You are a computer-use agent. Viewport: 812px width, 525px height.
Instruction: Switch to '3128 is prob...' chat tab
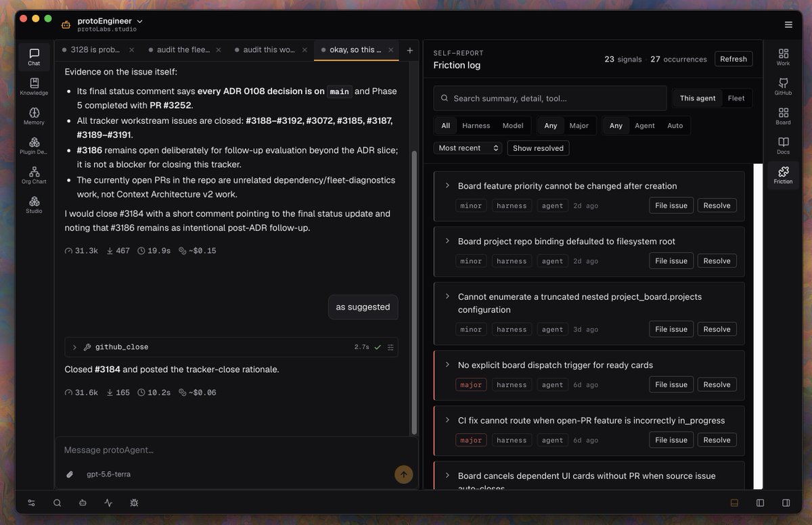[95, 50]
